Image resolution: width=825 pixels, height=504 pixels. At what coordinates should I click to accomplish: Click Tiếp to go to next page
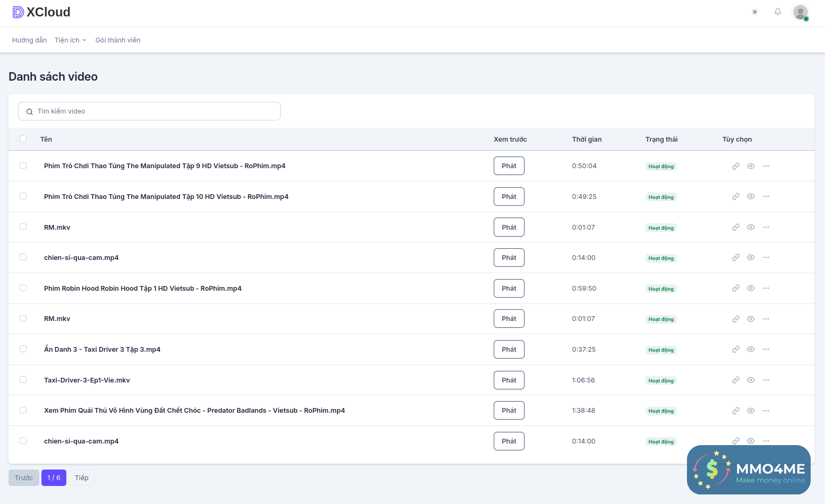82,478
